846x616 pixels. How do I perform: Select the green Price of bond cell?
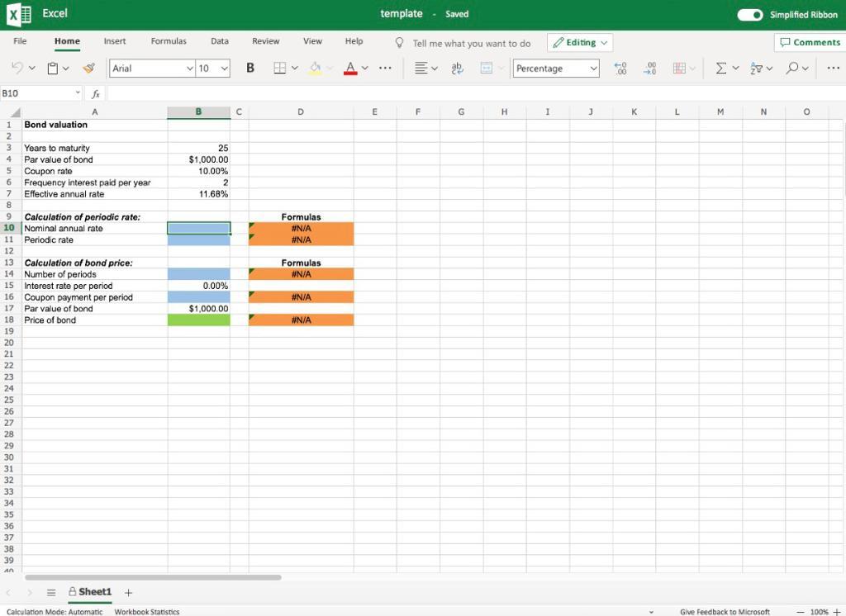[198, 320]
